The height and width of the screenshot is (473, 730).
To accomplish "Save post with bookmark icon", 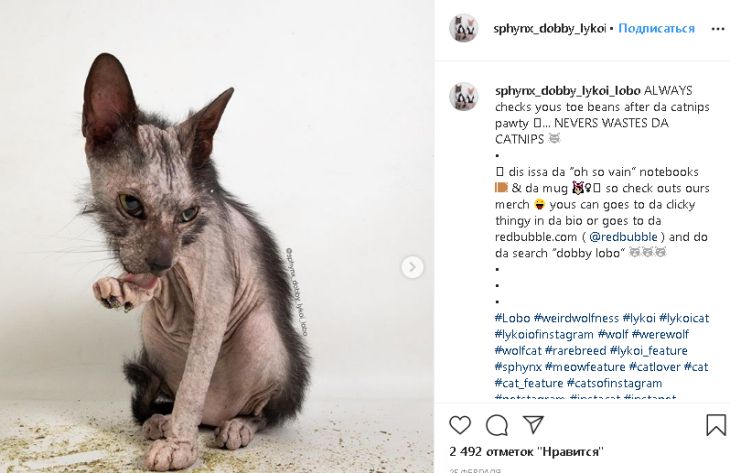I will (x=716, y=425).
